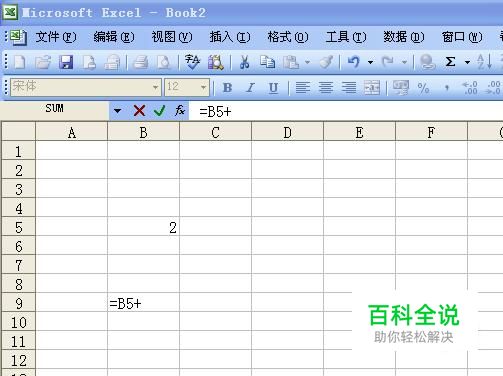503x376 pixels.
Task: Click the New workbook icon
Action: coord(19,62)
